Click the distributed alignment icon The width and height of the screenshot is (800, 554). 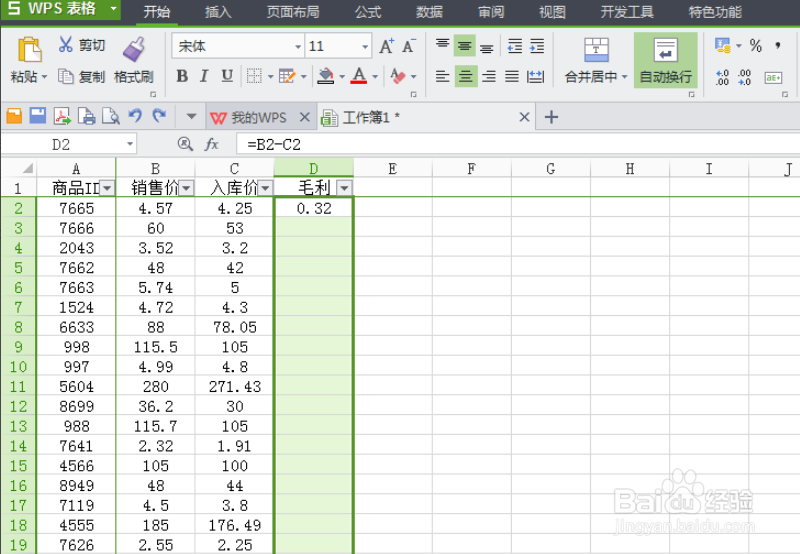point(535,77)
